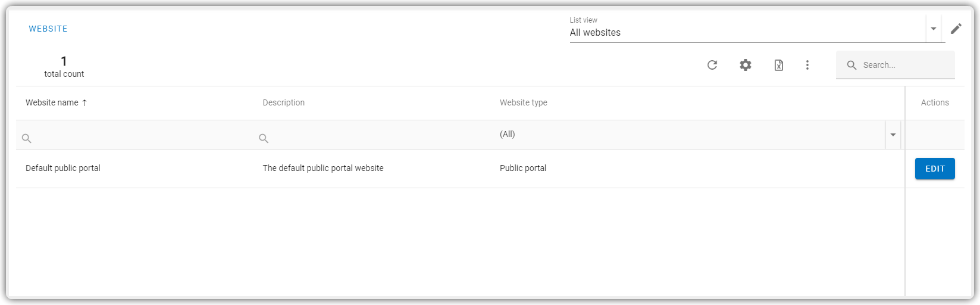980x305 pixels.
Task: Click the EDIT button for Default public portal
Action: [x=935, y=169]
